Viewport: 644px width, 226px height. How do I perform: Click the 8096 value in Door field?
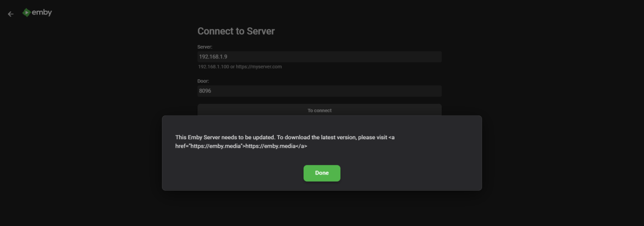click(205, 91)
